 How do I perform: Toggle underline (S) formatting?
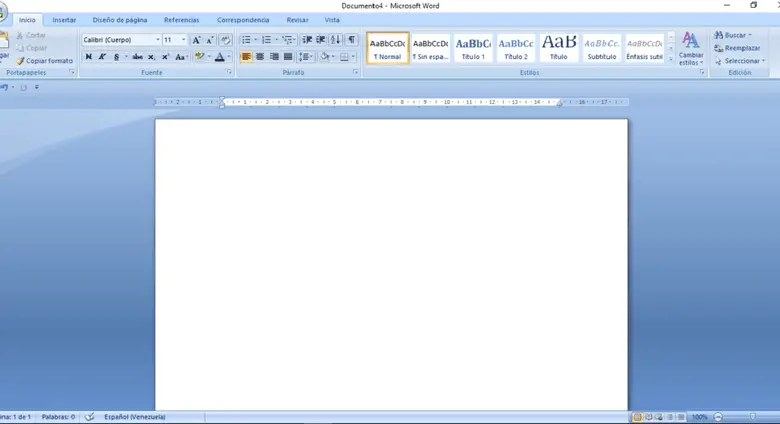tap(116, 57)
